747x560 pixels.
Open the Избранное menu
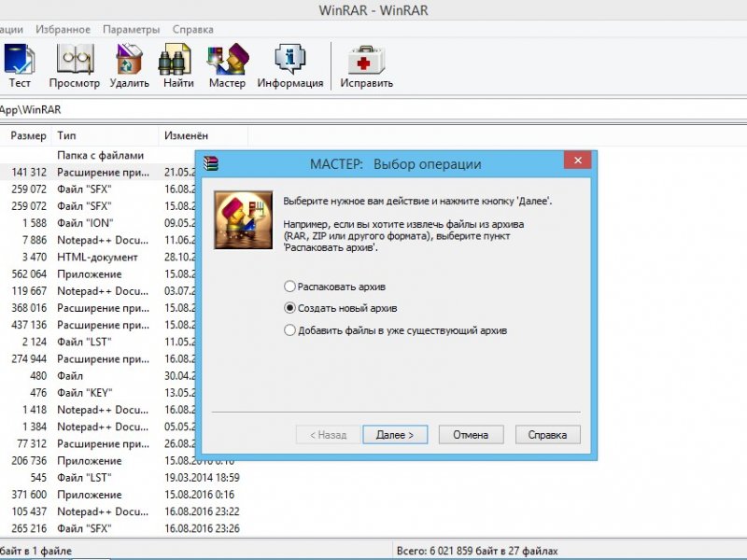click(x=63, y=30)
